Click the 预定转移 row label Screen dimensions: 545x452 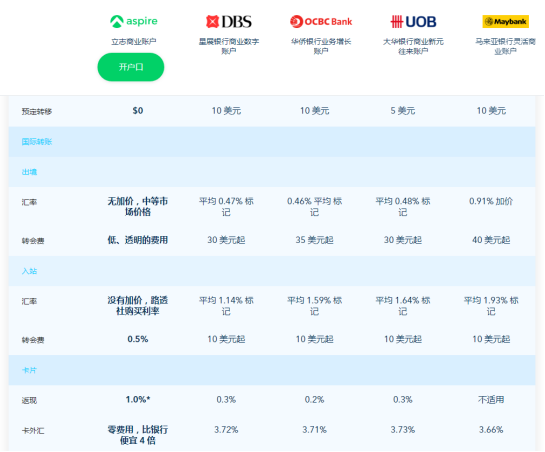[x=37, y=111]
